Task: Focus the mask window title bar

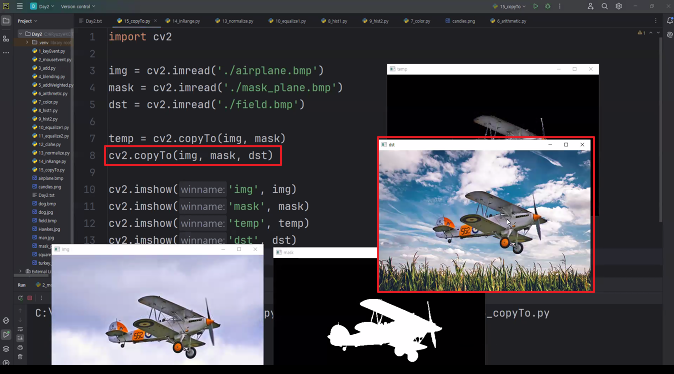Action: [x=325, y=252]
